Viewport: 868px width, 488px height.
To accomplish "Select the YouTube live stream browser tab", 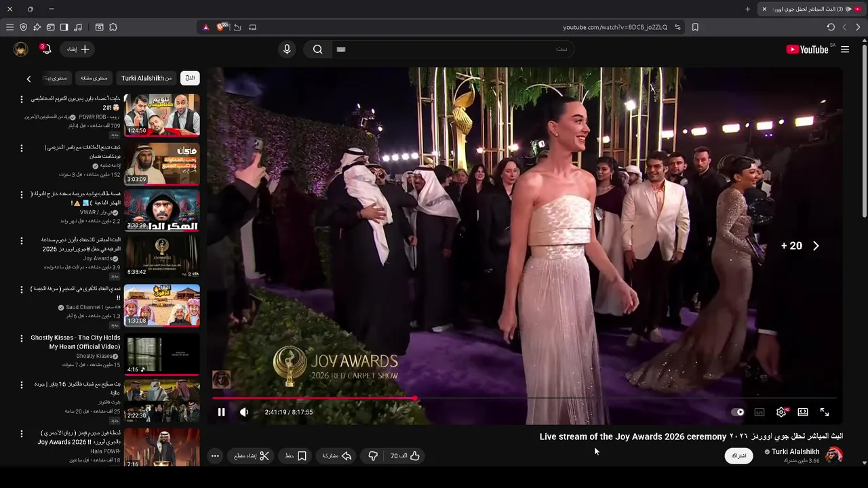I will pos(812,9).
